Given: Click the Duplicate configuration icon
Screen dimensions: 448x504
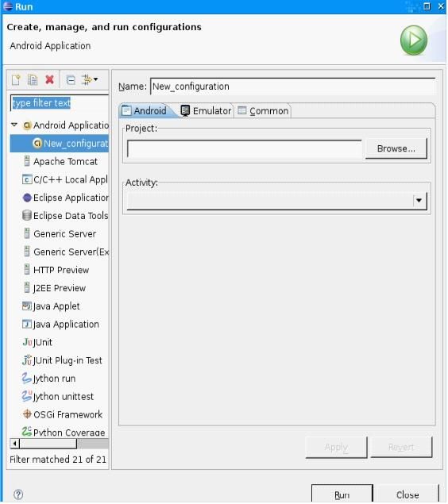Looking at the screenshot, I should click(x=33, y=79).
